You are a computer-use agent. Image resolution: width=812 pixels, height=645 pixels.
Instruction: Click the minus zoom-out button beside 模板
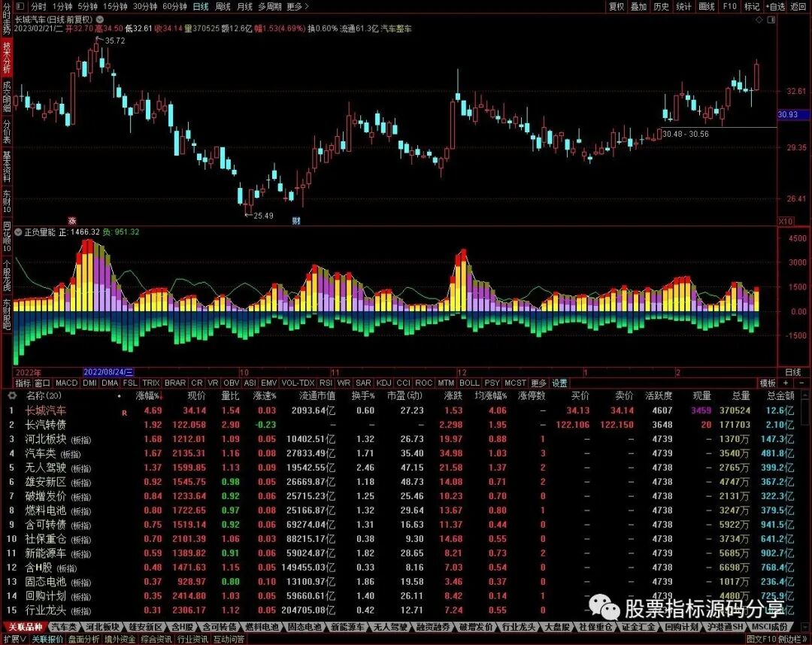point(801,383)
